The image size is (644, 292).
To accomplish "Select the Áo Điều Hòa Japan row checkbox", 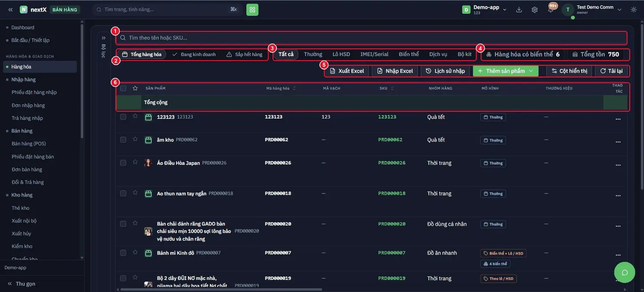I will click(x=123, y=163).
